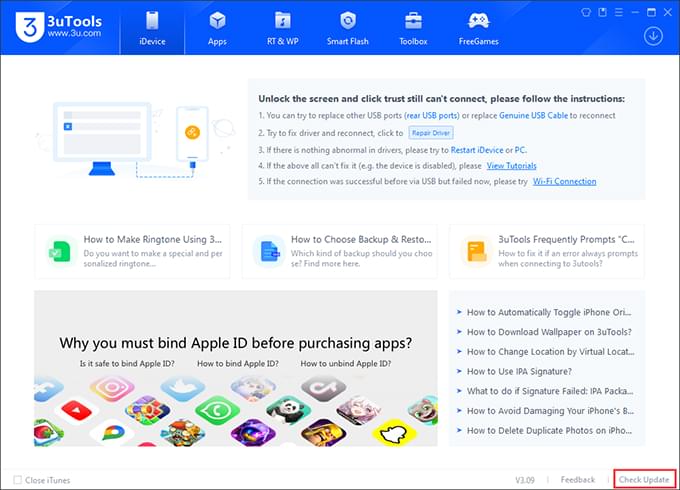Open the iDevice tab

pyautogui.click(x=152, y=28)
